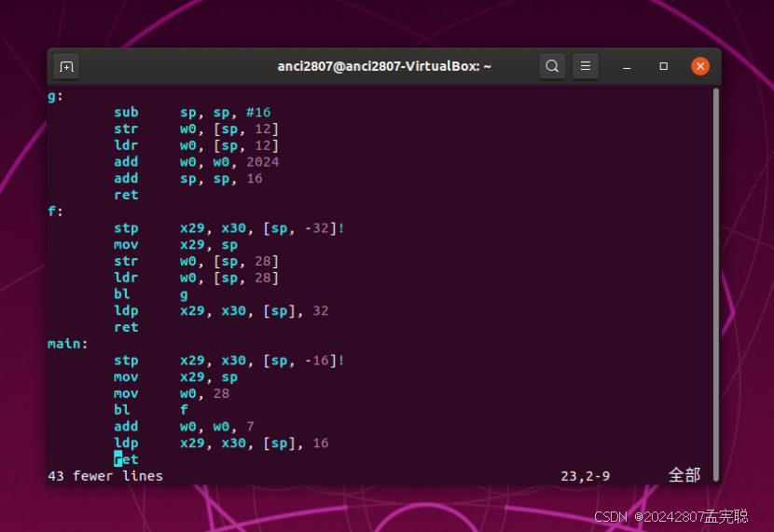Open the terminal hamburger menu
The image size is (774, 532).
(x=586, y=66)
